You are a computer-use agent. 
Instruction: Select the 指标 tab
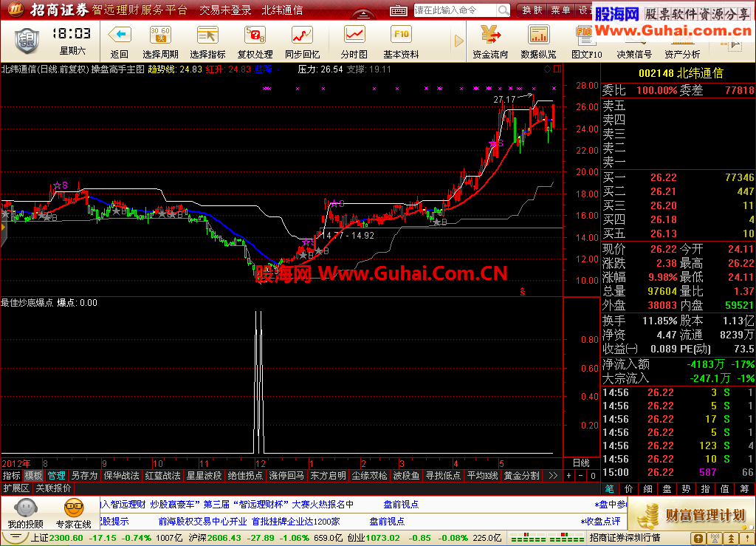point(12,476)
